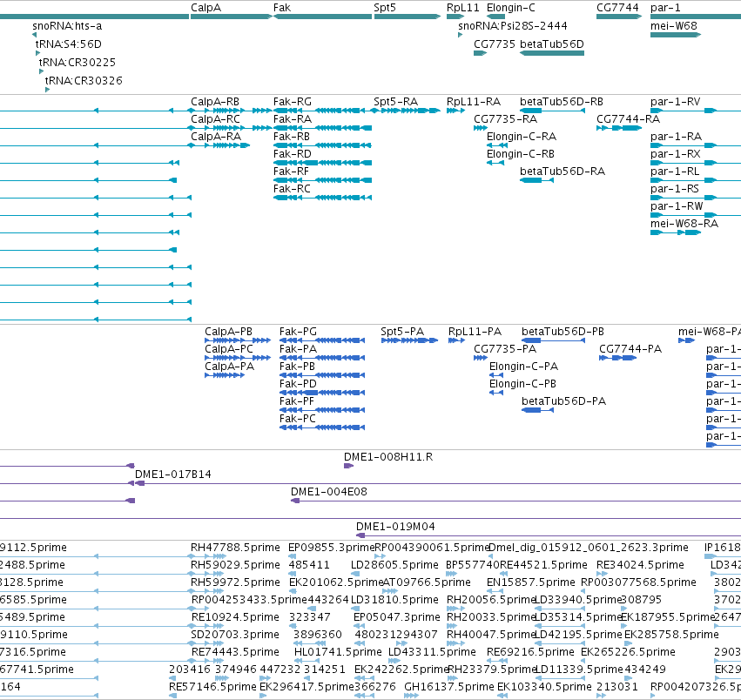This screenshot has width=741, height=700.
Task: Select the Fak-PF protein label
Action: [297, 401]
